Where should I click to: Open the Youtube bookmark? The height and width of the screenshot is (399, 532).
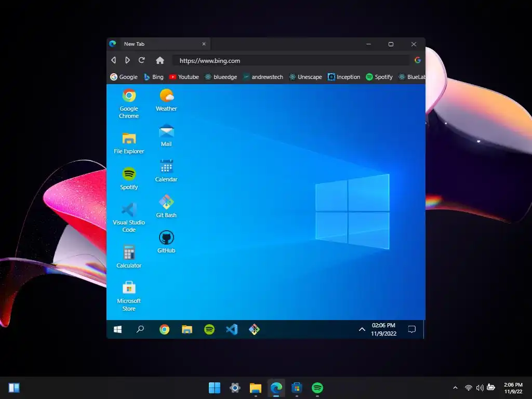click(x=184, y=77)
